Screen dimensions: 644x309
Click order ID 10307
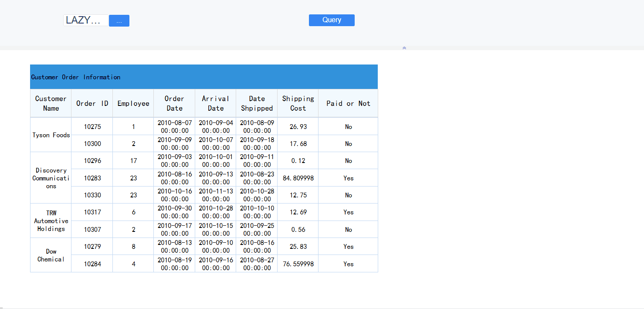92,229
